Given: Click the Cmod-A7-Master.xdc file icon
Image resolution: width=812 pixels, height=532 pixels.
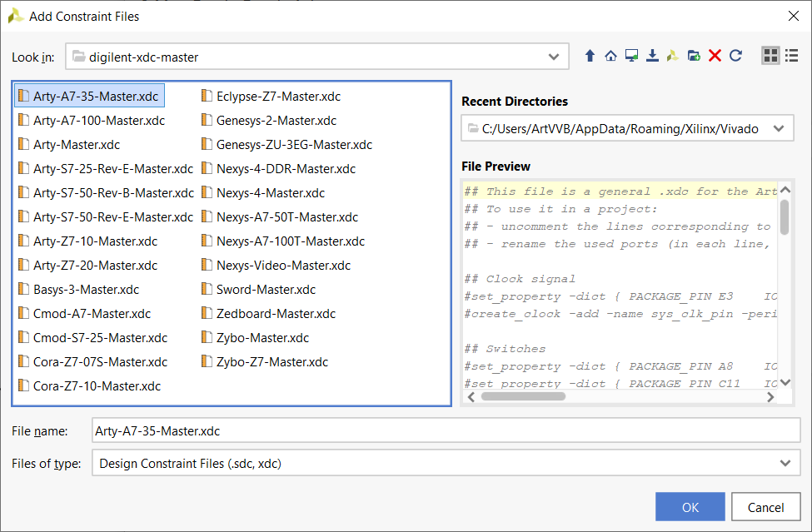Looking at the screenshot, I should tap(23, 312).
